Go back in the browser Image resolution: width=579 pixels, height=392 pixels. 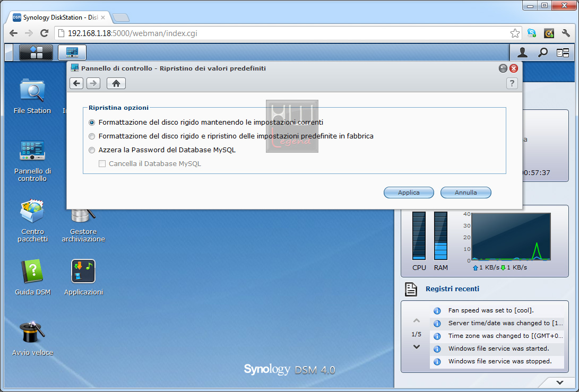tap(14, 33)
